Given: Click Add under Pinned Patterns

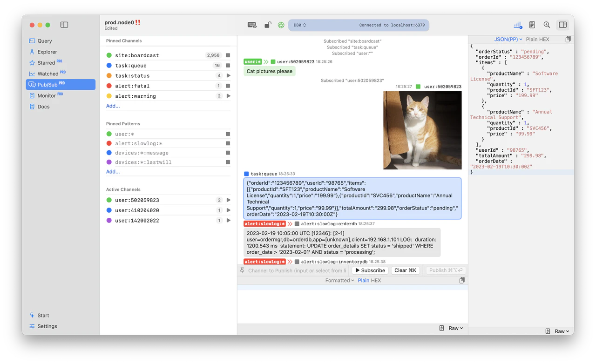Looking at the screenshot, I should tap(113, 171).
